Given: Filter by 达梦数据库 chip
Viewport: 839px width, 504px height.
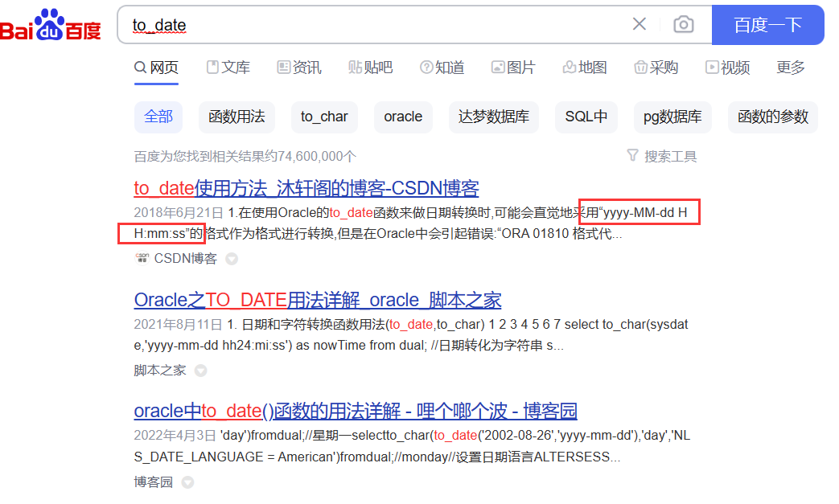Looking at the screenshot, I should (493, 117).
